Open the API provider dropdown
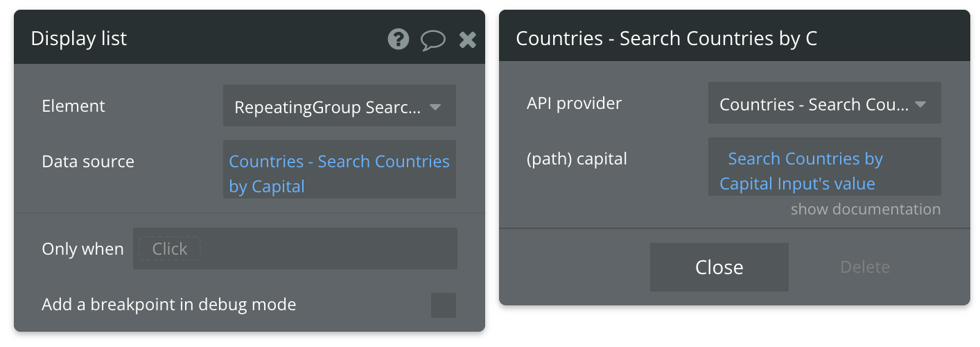Viewport: 980px width, 347px height. click(x=824, y=103)
